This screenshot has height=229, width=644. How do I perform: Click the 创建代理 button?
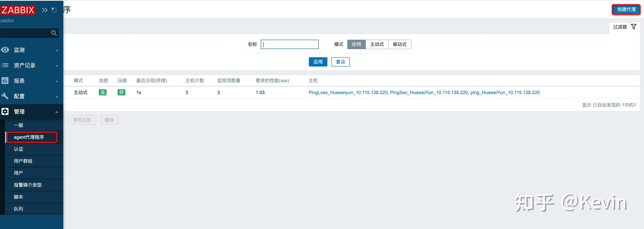tap(626, 9)
